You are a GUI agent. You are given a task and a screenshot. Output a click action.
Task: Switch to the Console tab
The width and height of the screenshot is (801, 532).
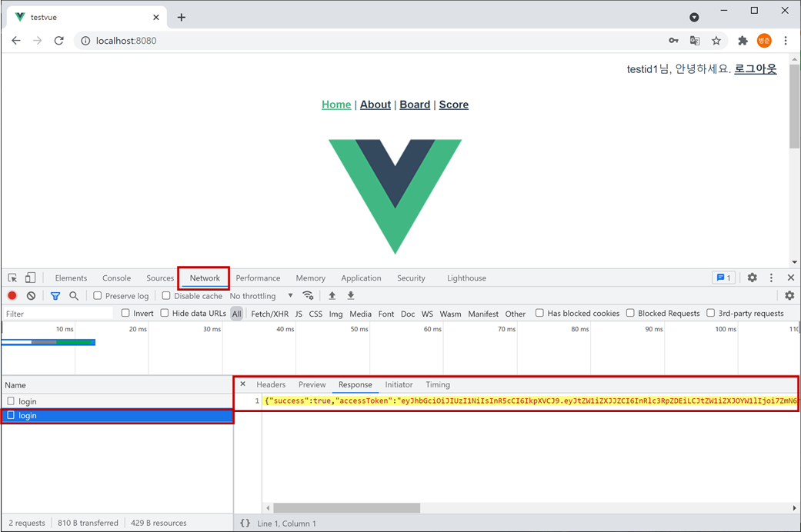pos(116,278)
